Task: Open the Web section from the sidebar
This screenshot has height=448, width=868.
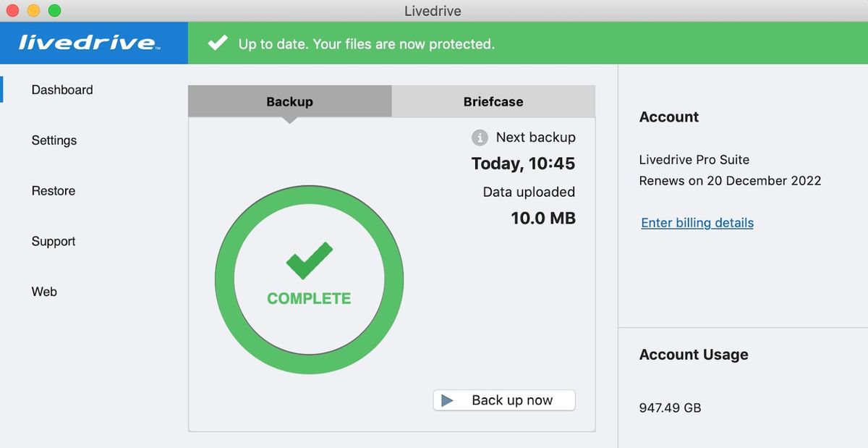Action: [x=44, y=291]
